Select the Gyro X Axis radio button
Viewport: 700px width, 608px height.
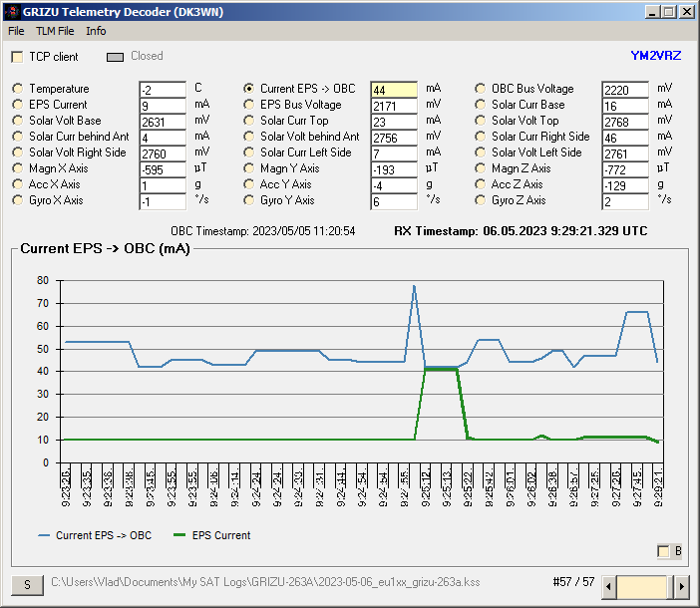17,200
